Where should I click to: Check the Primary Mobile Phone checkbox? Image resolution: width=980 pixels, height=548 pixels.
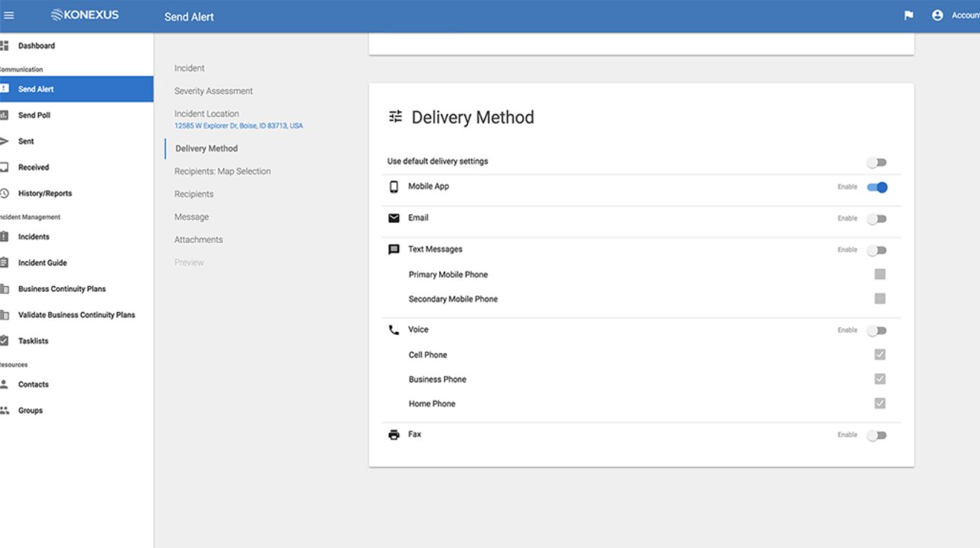(880, 274)
